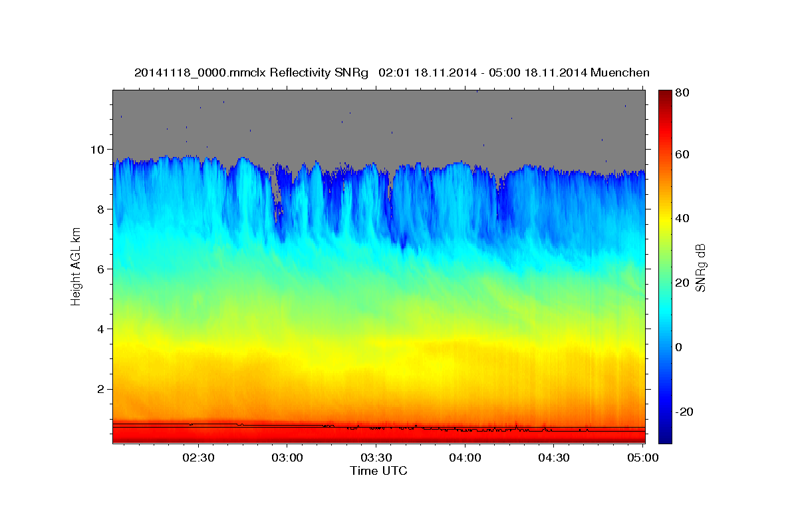
Task: Click the dark blue bottom of the colorbar
Action: 665,436
